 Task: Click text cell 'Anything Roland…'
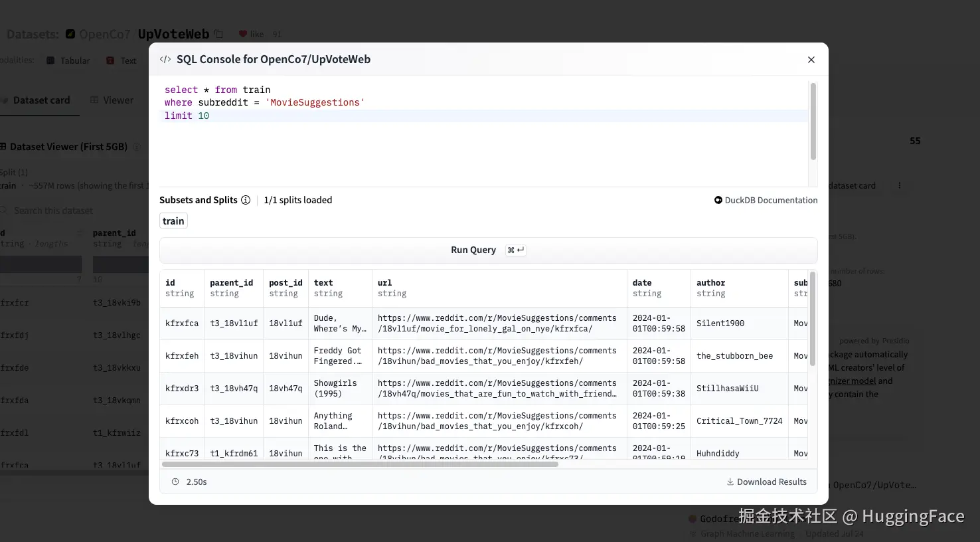(340, 421)
